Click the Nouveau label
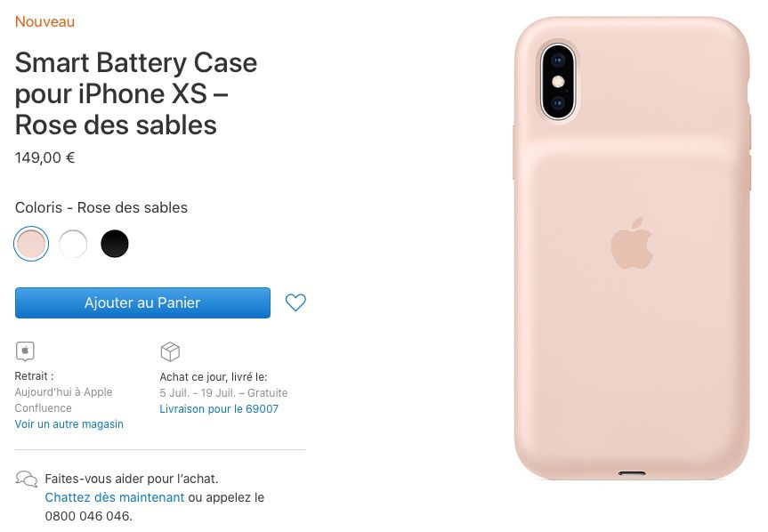 point(44,21)
